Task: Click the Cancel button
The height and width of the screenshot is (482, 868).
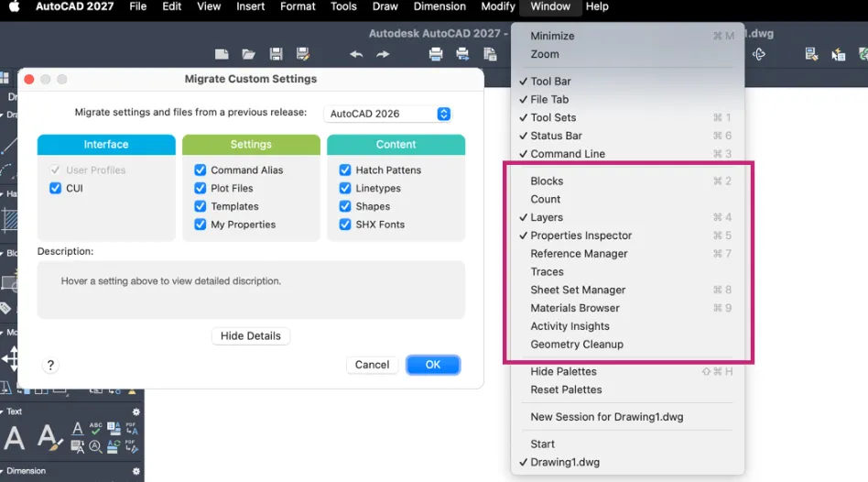Action: (372, 365)
